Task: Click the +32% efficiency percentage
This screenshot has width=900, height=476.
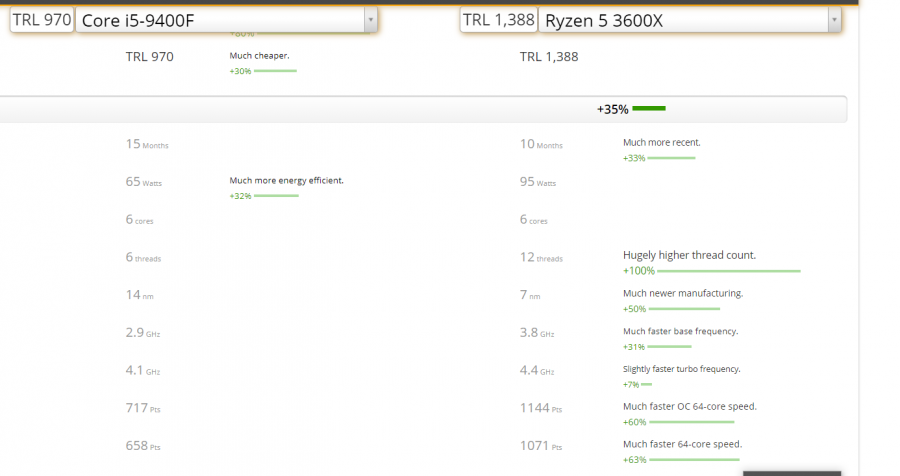Action: (x=240, y=196)
